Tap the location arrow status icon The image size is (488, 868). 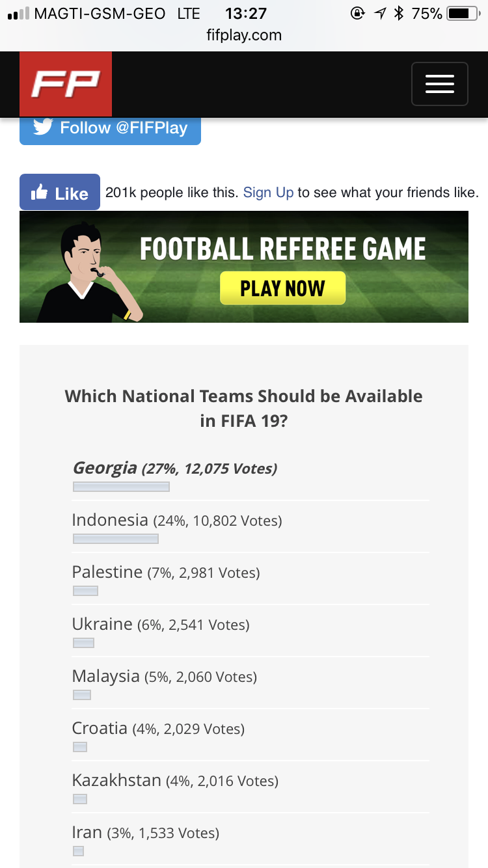coord(380,14)
